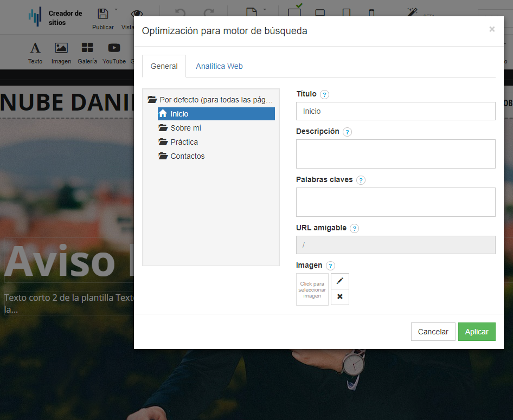Viewport: 513px width, 420px height.
Task: Click the Vista previa eye icon
Action: tap(137, 14)
